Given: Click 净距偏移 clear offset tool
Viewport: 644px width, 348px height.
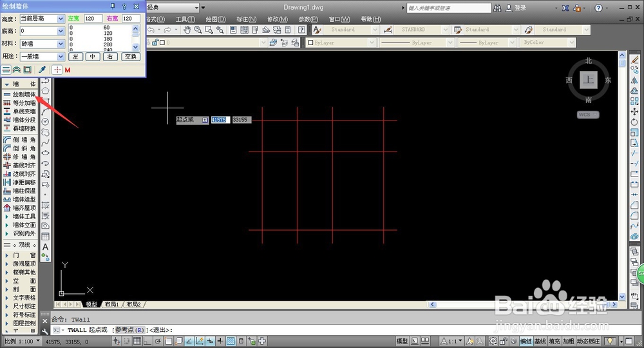Looking at the screenshot, I should point(20,182).
